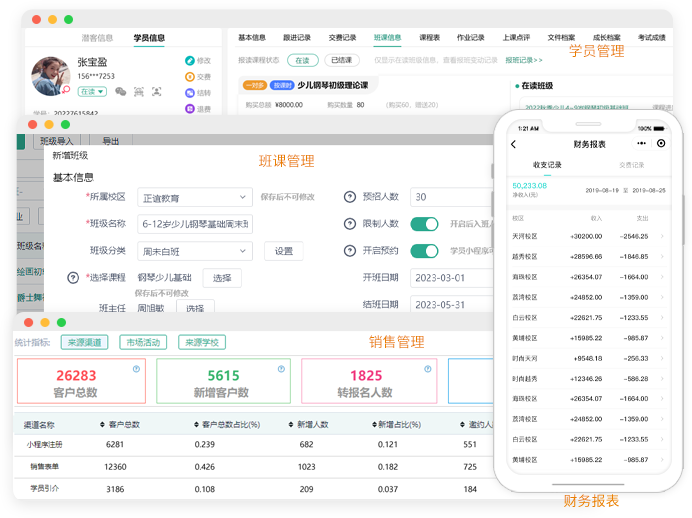Image resolution: width=692 pixels, height=518 pixels.
Task: Expand the 时尚天河 row chevron on the phone
Action: pyautogui.click(x=662, y=358)
